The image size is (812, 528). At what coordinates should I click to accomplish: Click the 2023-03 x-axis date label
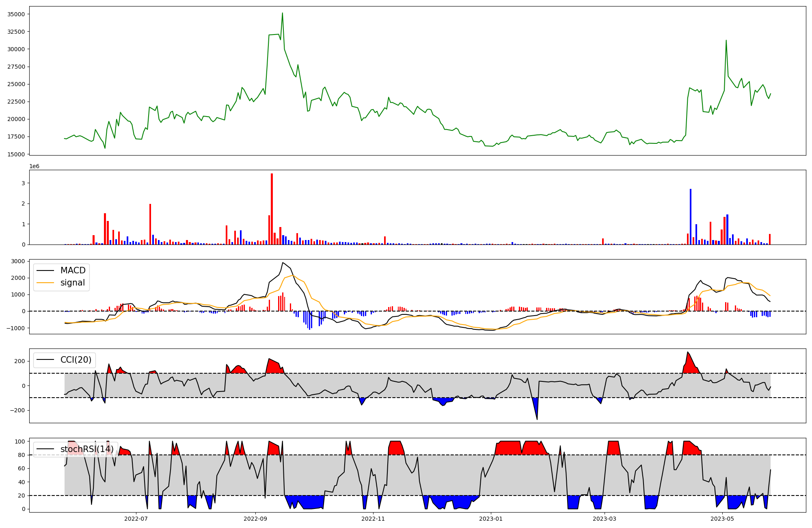tap(605, 519)
